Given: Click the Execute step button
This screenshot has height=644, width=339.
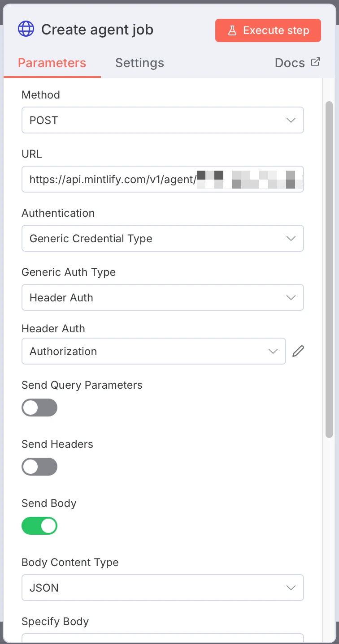Looking at the screenshot, I should (x=268, y=30).
